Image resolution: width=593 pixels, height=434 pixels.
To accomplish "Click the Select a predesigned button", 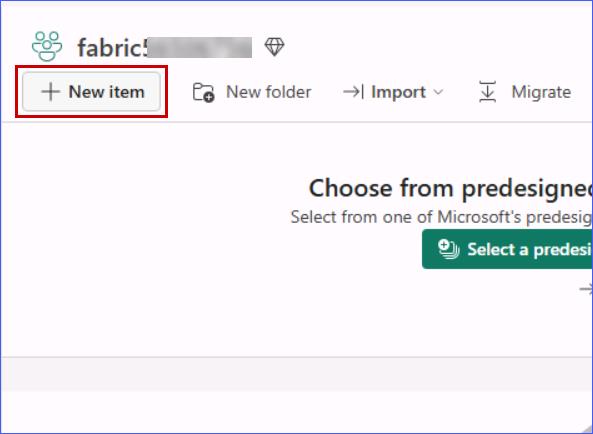I will (507, 249).
